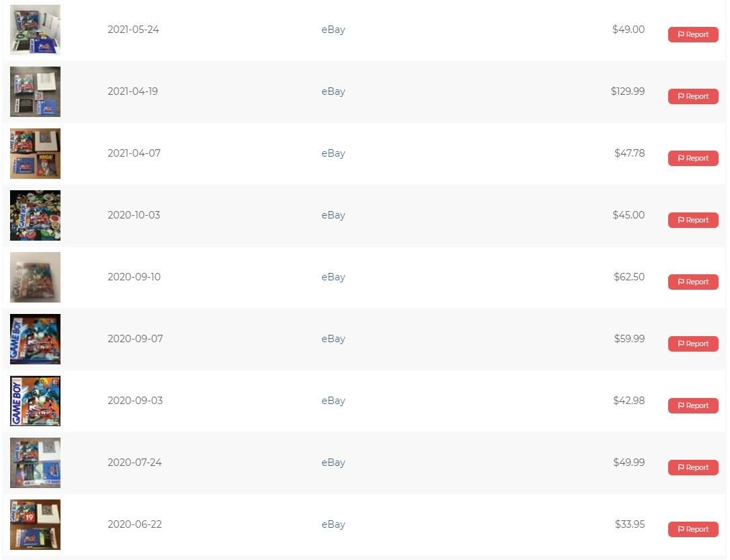Open the 2021-04-19 listing thumbnail
The height and width of the screenshot is (560, 730).
pyautogui.click(x=35, y=91)
